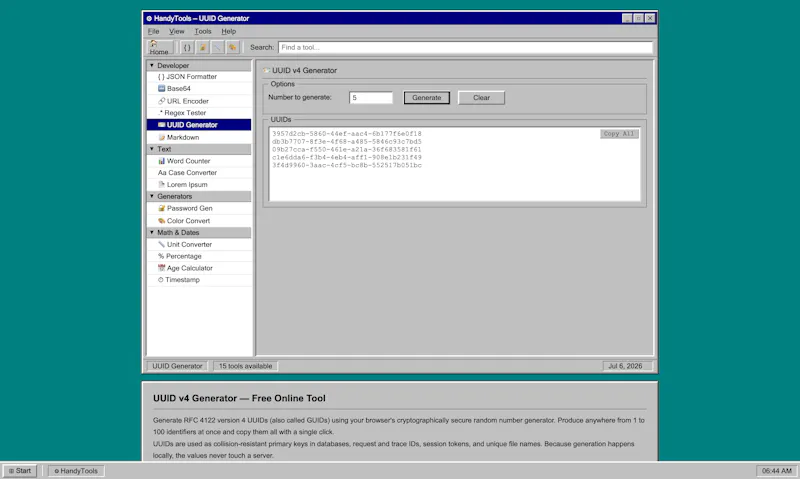Click the Generate button
800x479 pixels.
tap(427, 97)
